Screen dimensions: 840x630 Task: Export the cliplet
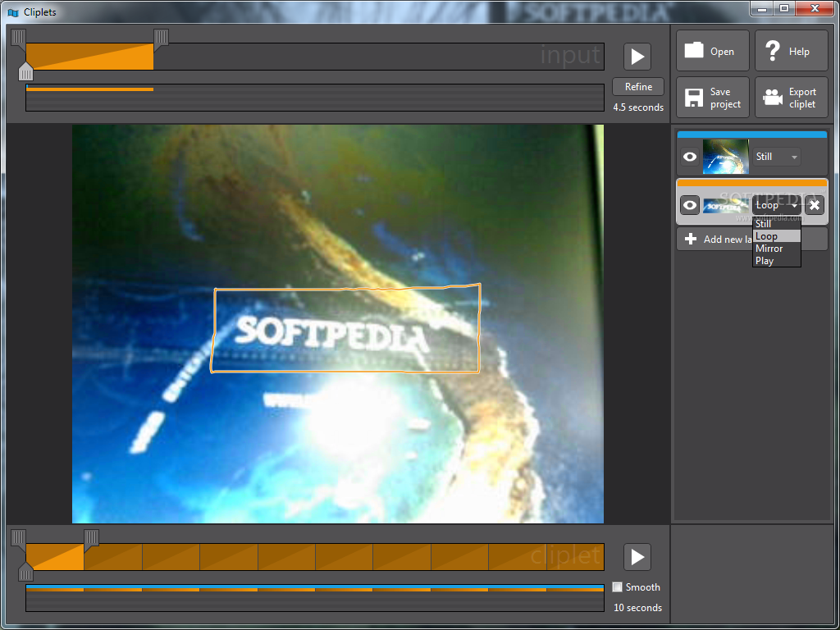click(792, 98)
